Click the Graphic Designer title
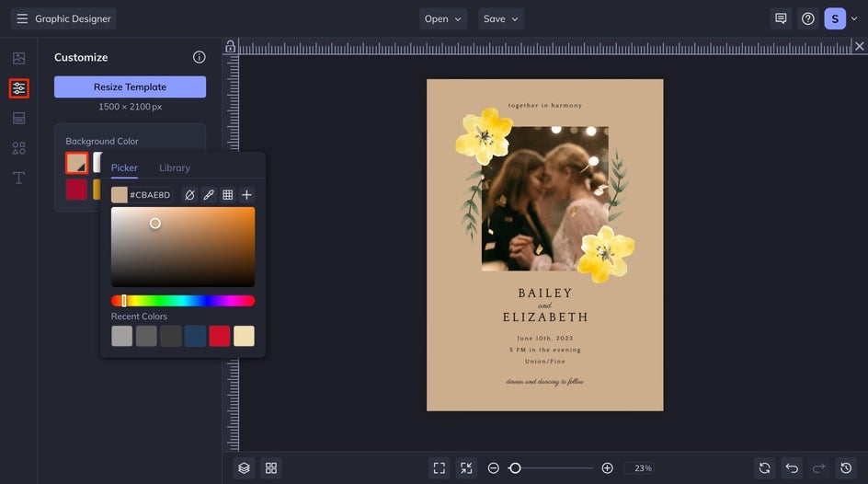 73,18
